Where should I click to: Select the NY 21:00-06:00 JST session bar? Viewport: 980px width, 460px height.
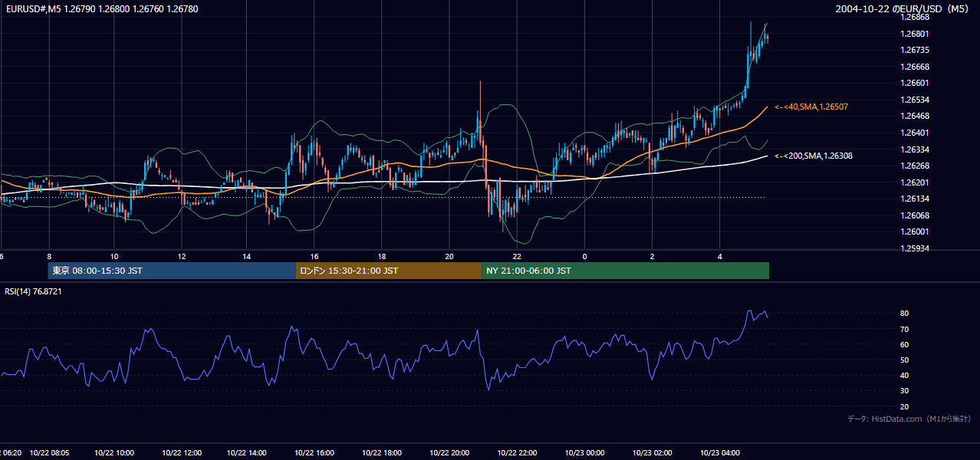[626, 271]
